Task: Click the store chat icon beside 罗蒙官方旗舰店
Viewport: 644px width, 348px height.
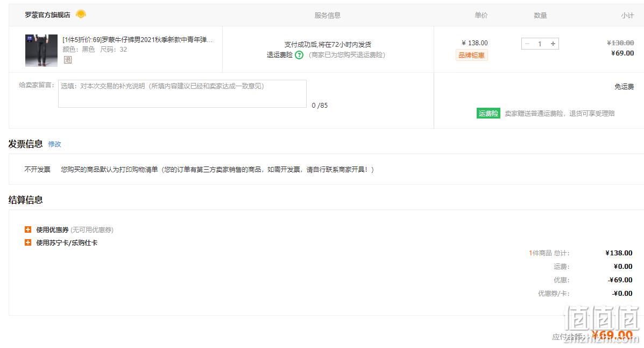Action: (x=81, y=15)
